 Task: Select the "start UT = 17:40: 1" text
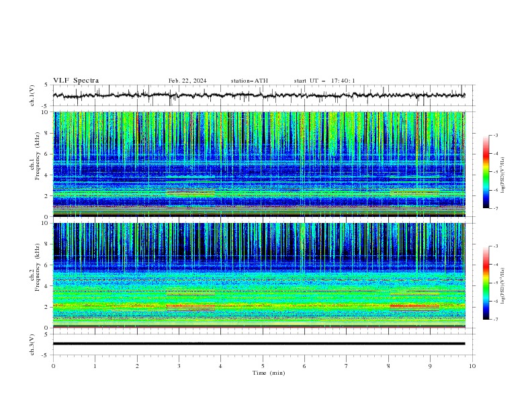coord(324,81)
